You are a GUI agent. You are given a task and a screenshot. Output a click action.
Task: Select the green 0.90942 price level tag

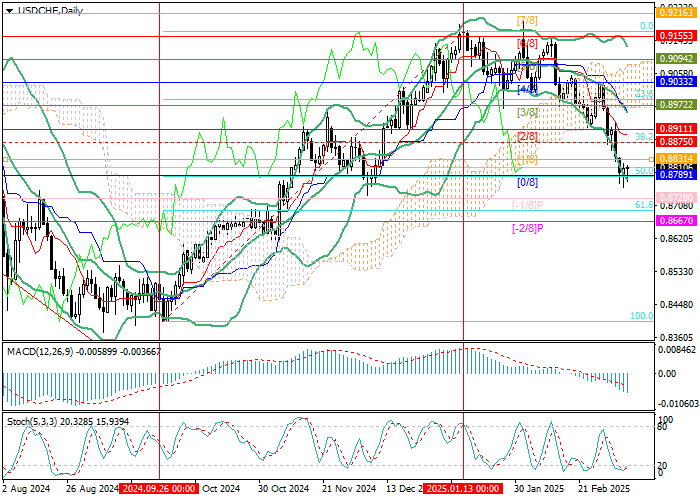[676, 59]
